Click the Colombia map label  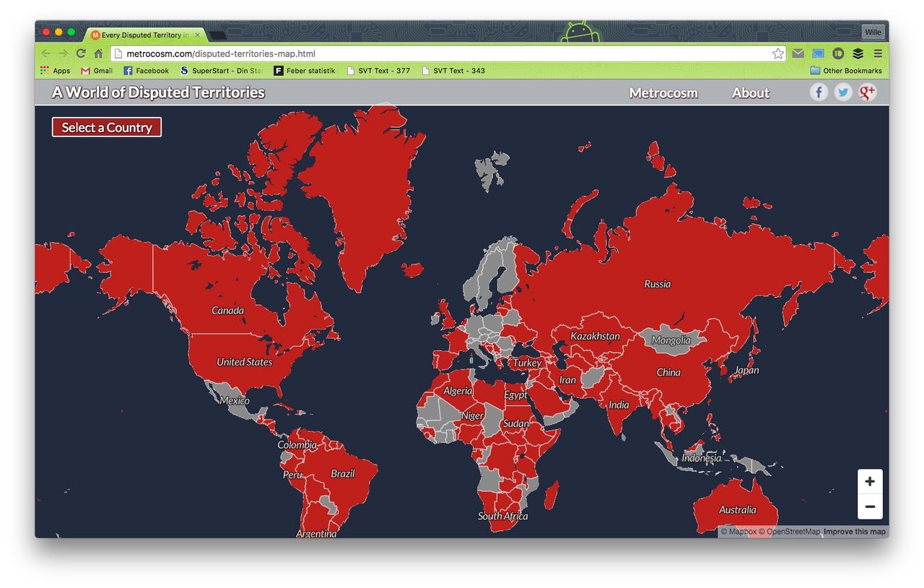pyautogui.click(x=297, y=445)
